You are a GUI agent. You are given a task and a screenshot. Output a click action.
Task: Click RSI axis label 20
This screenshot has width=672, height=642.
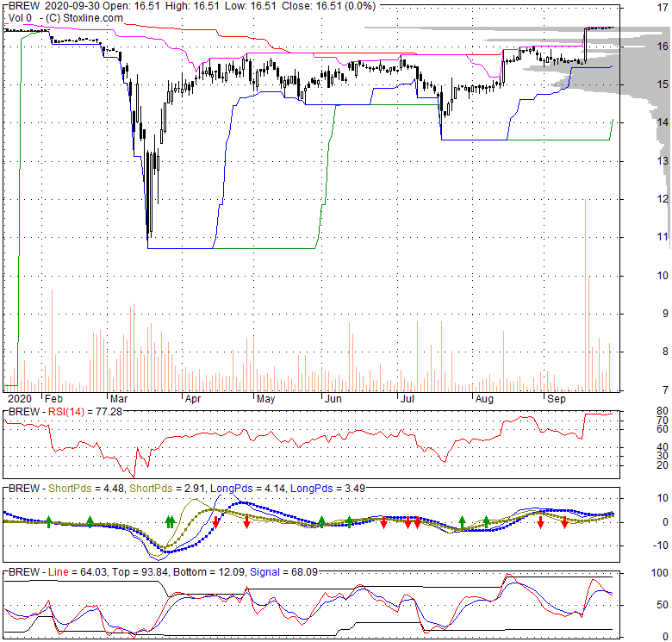663,465
